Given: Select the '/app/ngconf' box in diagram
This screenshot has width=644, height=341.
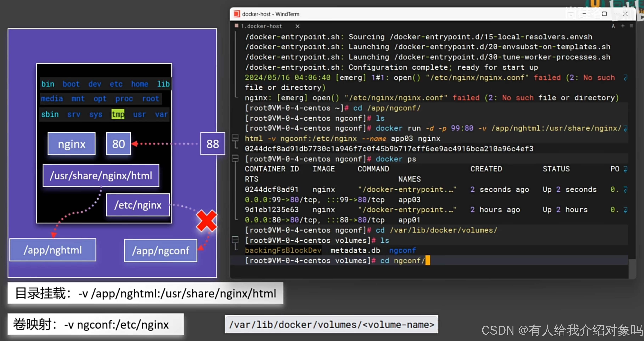Looking at the screenshot, I should click(161, 251).
